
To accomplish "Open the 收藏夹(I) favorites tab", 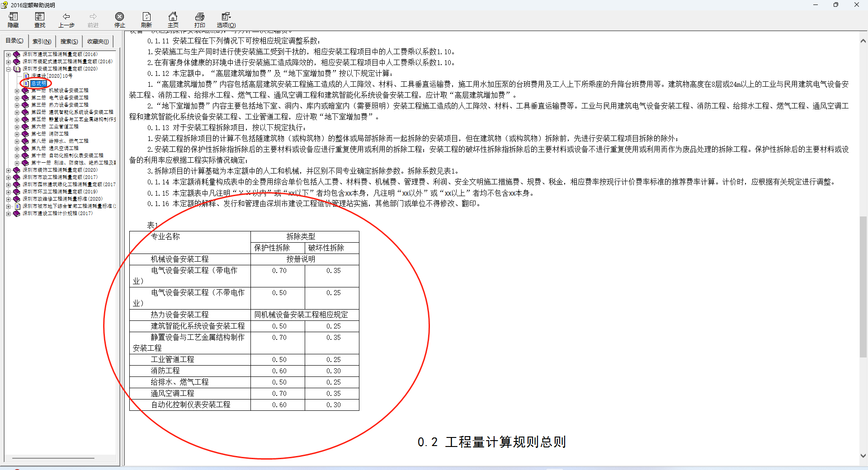I will coord(98,41).
